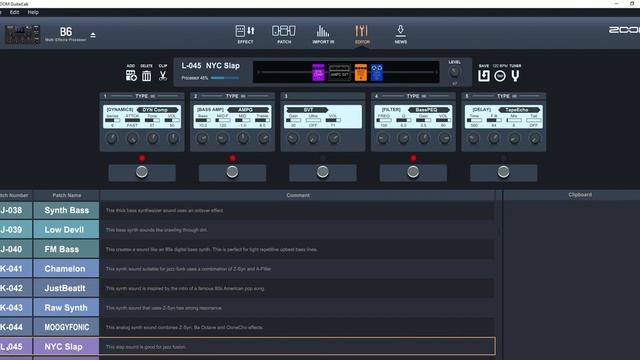
Task: Click patch number J-038
Action: (x=16, y=210)
